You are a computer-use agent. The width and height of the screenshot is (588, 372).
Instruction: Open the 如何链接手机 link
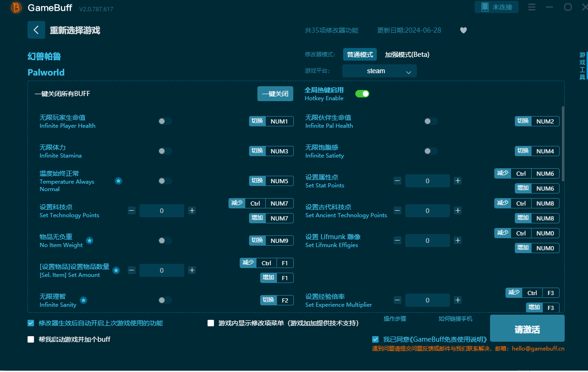455,319
